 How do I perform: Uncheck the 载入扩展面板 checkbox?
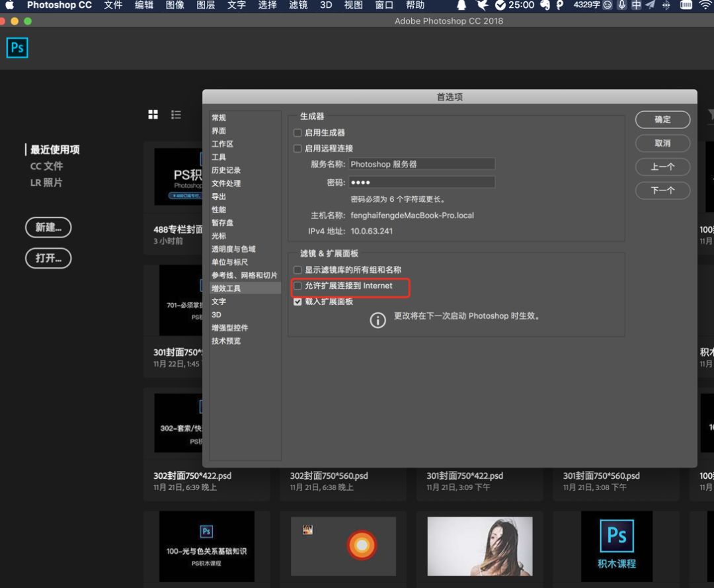point(297,302)
